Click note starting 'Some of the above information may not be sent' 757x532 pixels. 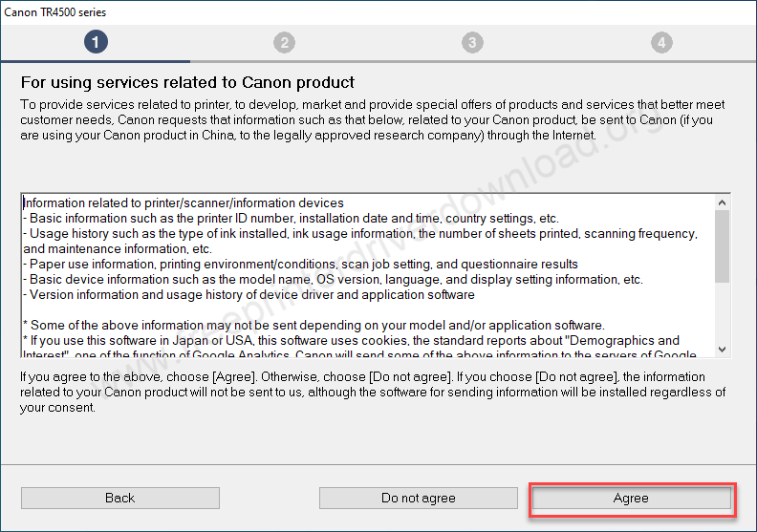click(314, 326)
